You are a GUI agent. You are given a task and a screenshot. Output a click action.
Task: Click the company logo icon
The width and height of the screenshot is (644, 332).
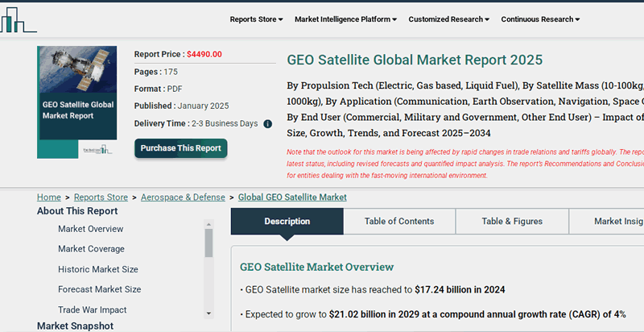(x=19, y=20)
